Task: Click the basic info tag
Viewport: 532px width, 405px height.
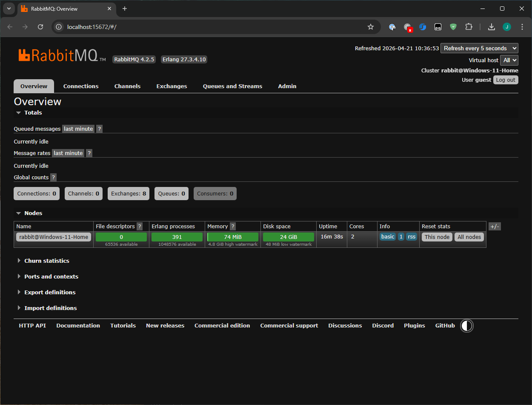Action: pyautogui.click(x=388, y=237)
